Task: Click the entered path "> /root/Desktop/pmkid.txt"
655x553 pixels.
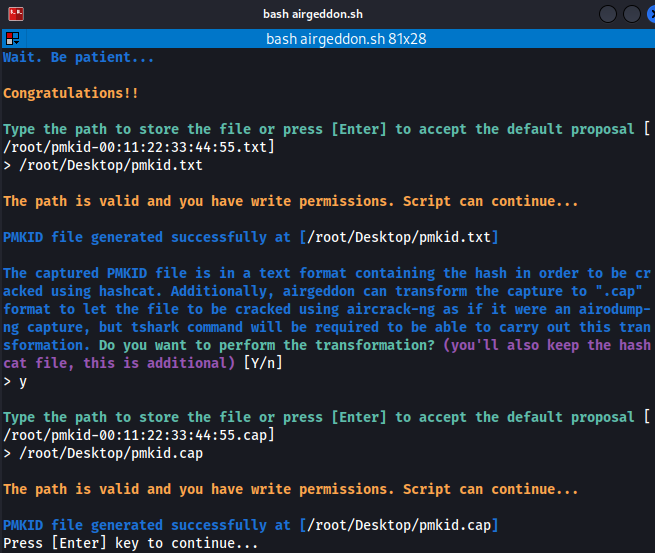Action: click(x=103, y=165)
